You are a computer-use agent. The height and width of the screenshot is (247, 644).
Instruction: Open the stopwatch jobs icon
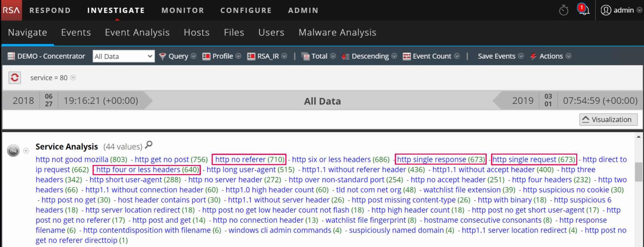563,10
